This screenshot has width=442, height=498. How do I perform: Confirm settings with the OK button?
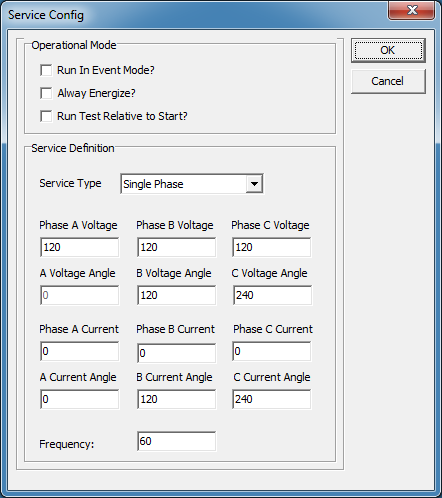click(388, 50)
